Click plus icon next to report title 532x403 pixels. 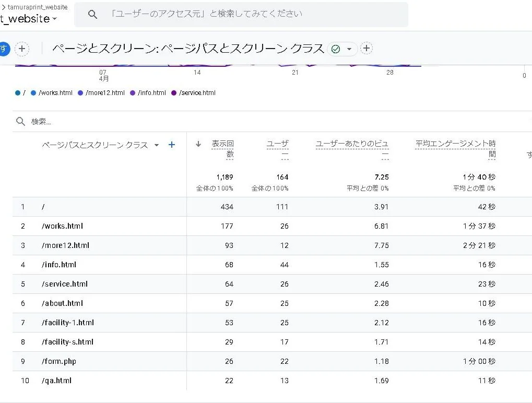(367, 49)
